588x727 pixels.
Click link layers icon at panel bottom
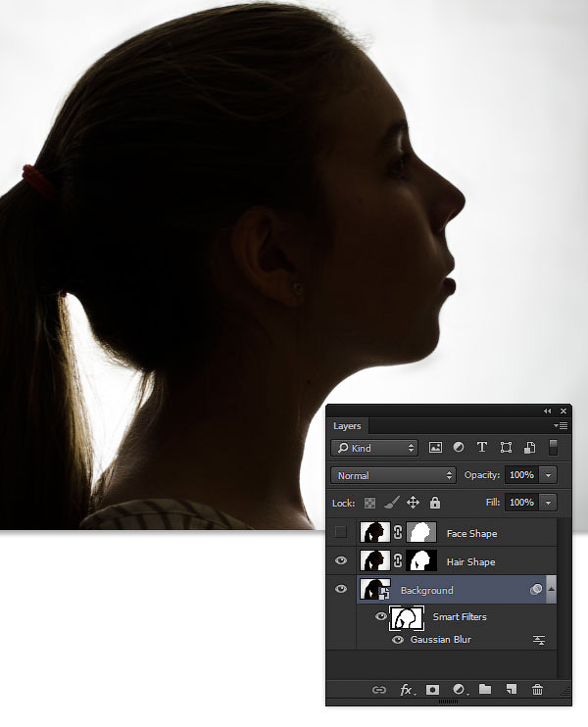pos(379,690)
